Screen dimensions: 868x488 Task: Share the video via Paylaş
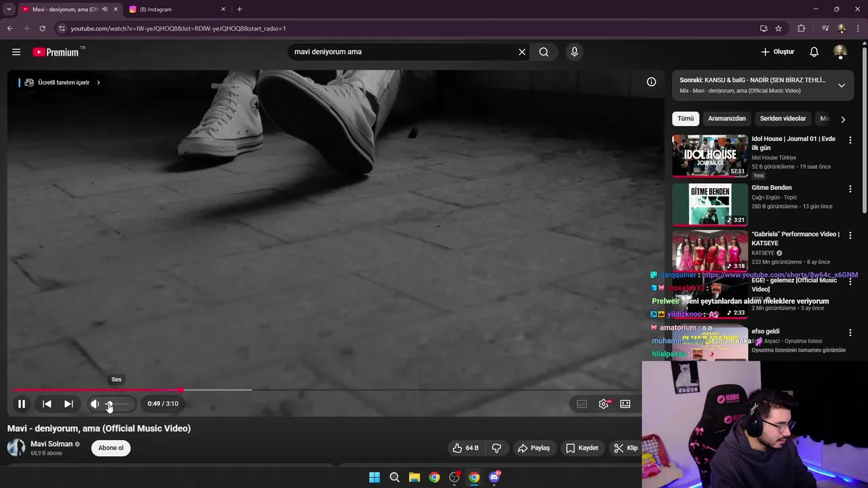tap(534, 448)
